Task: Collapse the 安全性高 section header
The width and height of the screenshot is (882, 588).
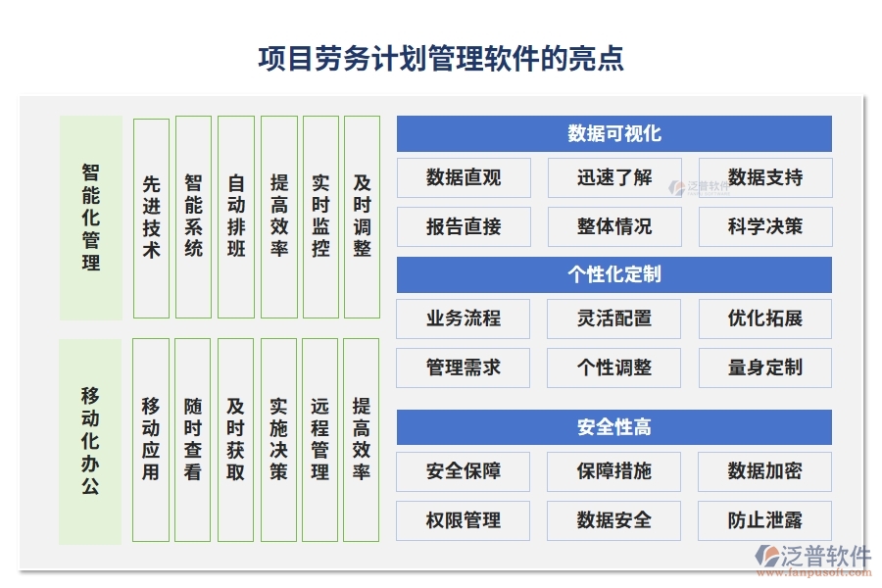Action: [614, 427]
